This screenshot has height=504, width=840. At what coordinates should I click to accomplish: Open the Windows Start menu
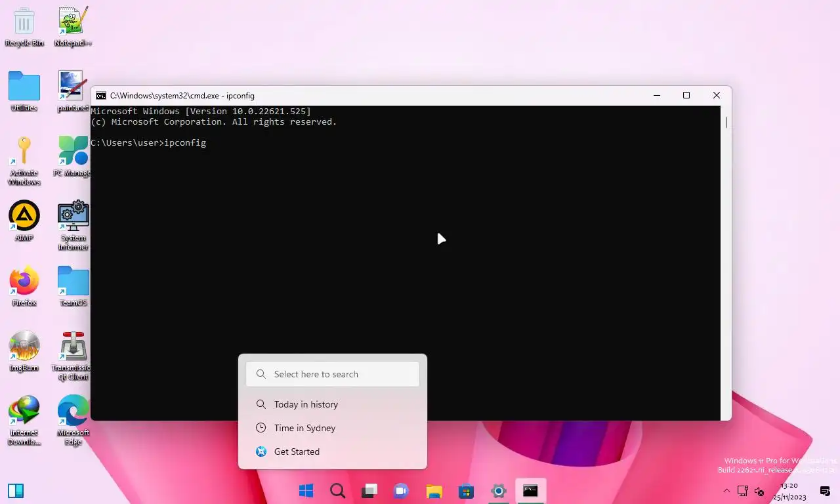[306, 490]
